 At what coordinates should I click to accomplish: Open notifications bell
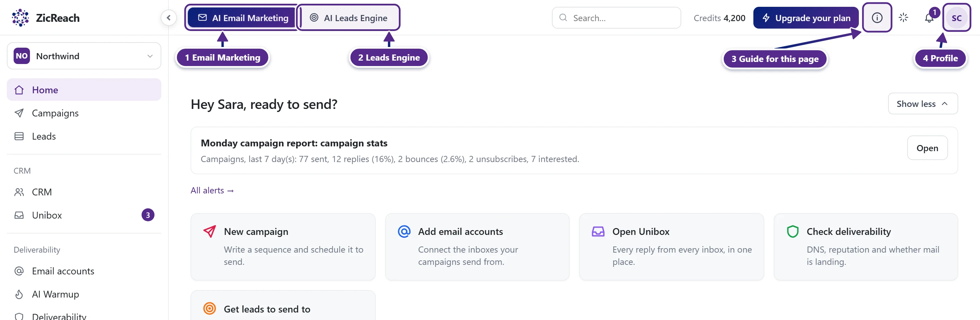pyautogui.click(x=929, y=18)
